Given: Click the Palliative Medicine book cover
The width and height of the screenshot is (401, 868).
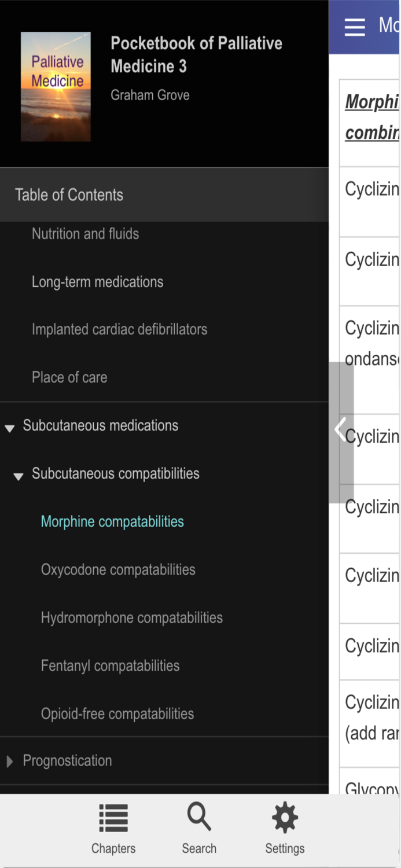Looking at the screenshot, I should pyautogui.click(x=56, y=87).
